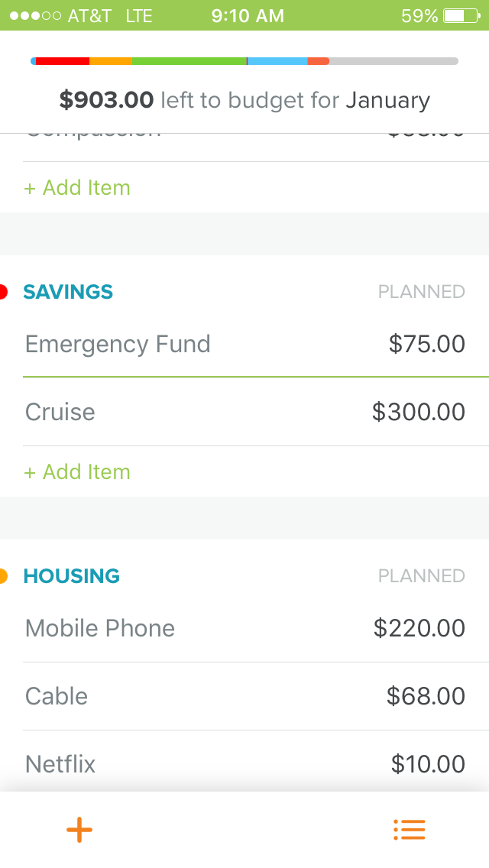
Task: Tap the green segment of budget bar
Action: 189,61
